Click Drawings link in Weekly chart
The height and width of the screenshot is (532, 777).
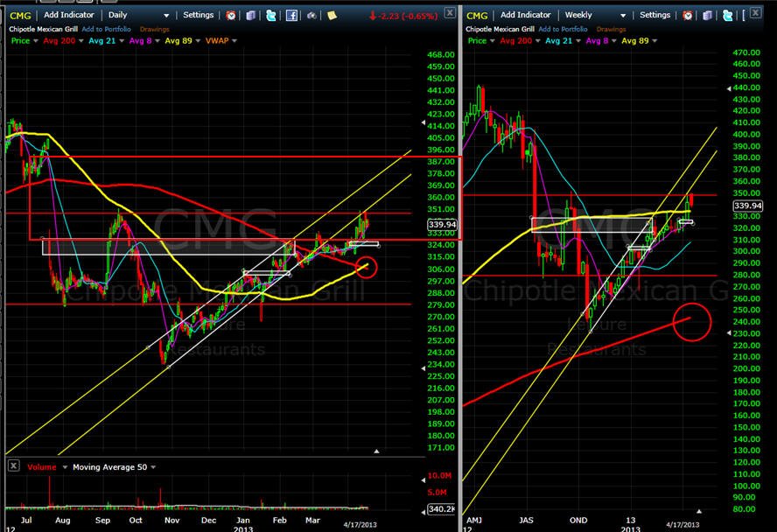611,29
